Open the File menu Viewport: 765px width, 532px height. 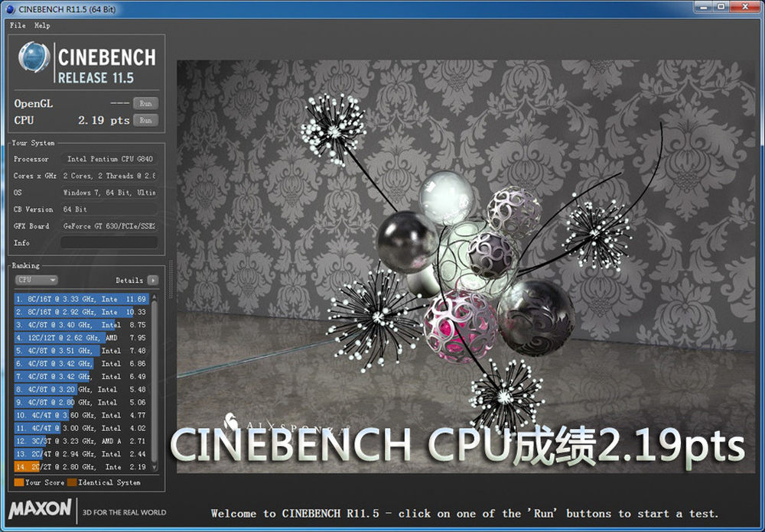[x=18, y=25]
